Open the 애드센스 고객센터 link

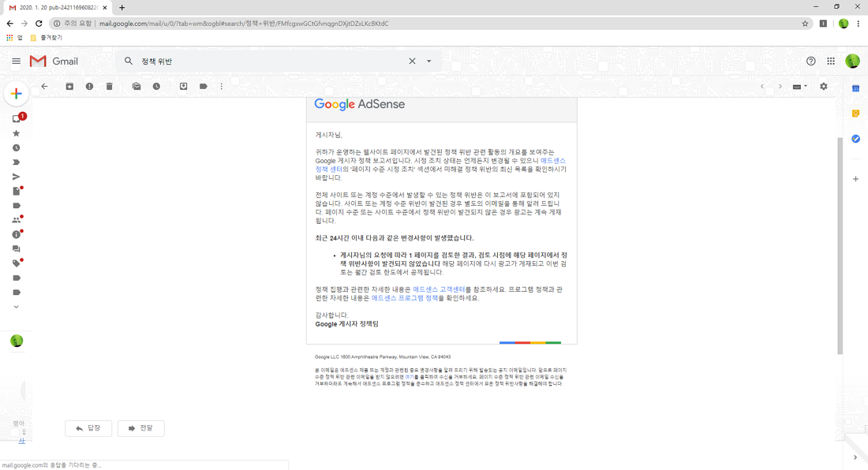(439, 289)
